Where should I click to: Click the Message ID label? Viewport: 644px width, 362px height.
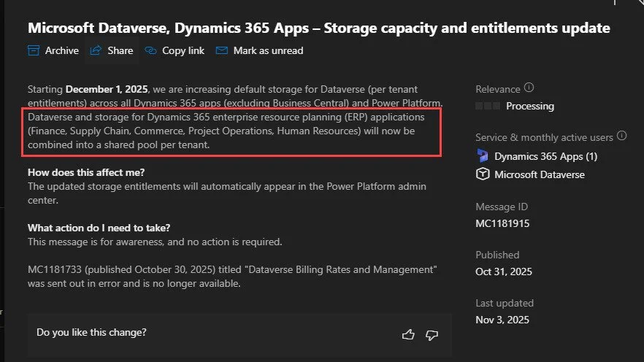[502, 207]
